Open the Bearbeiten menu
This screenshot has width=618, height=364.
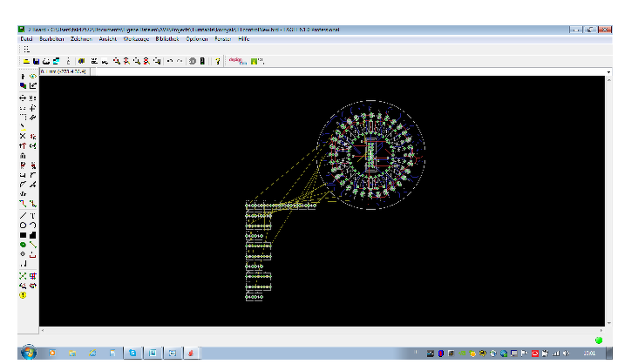point(52,39)
